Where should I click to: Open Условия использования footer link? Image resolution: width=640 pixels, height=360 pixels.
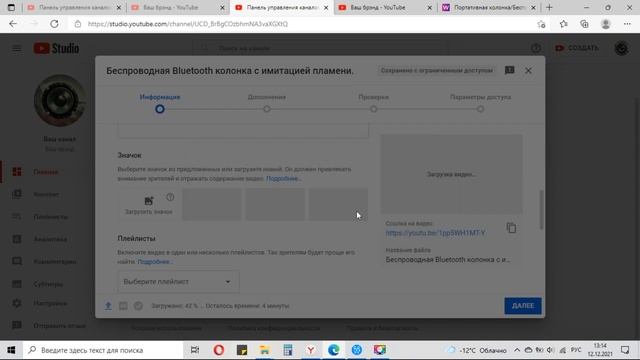[167, 328]
